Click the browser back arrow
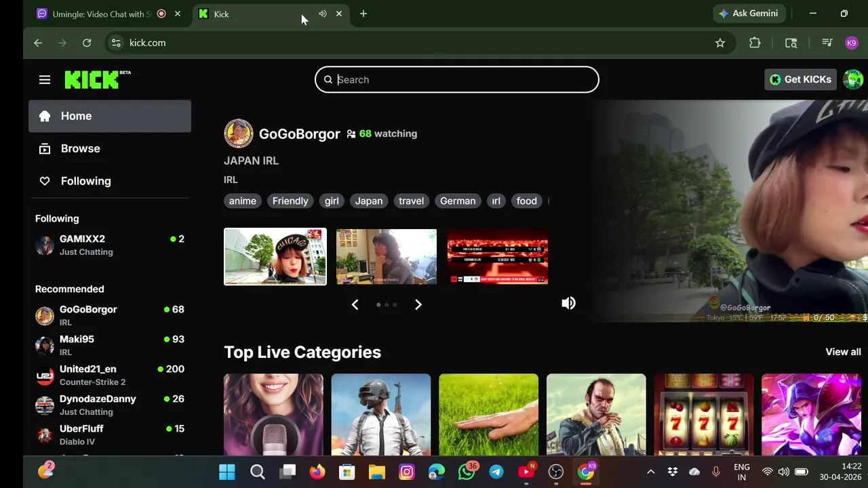This screenshot has width=868, height=488. (38, 43)
